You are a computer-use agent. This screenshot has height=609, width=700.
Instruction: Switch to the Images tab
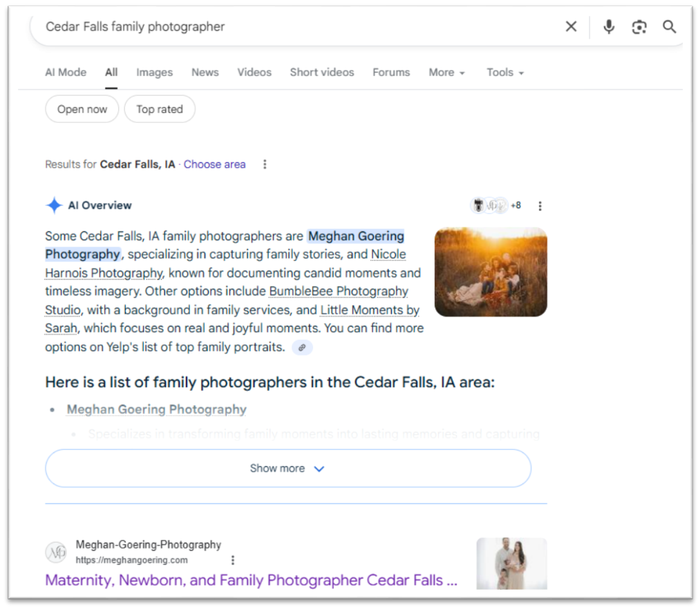pyautogui.click(x=154, y=72)
